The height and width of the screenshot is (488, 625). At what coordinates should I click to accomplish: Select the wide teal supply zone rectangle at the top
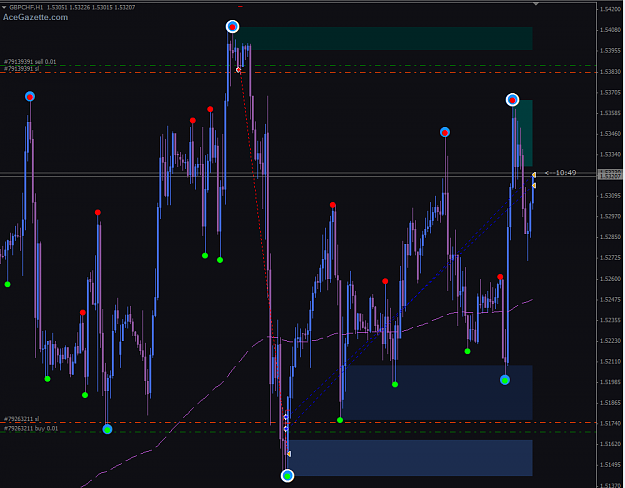click(x=385, y=39)
